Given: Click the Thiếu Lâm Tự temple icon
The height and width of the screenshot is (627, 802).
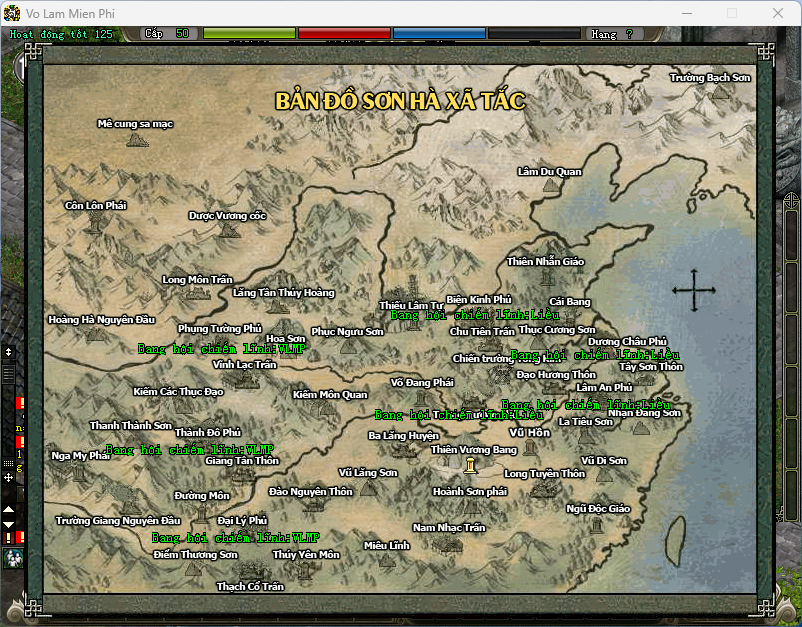Looking at the screenshot, I should click(x=413, y=287).
